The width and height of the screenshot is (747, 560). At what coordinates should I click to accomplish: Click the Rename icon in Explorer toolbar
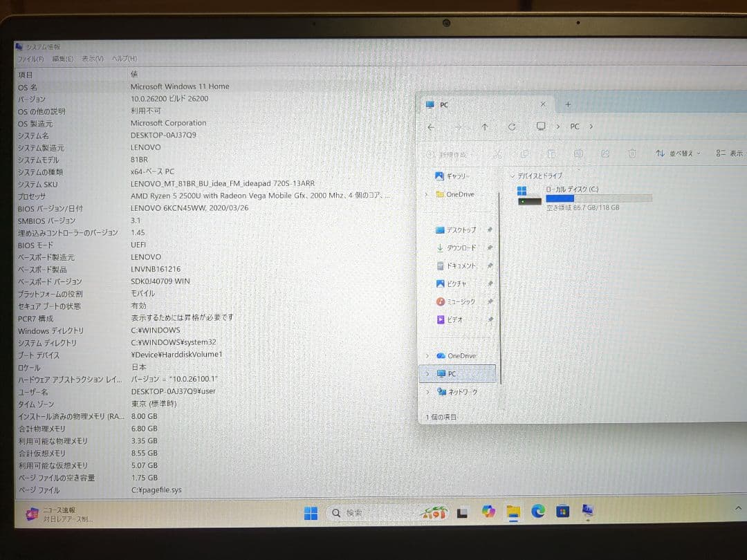(x=580, y=153)
